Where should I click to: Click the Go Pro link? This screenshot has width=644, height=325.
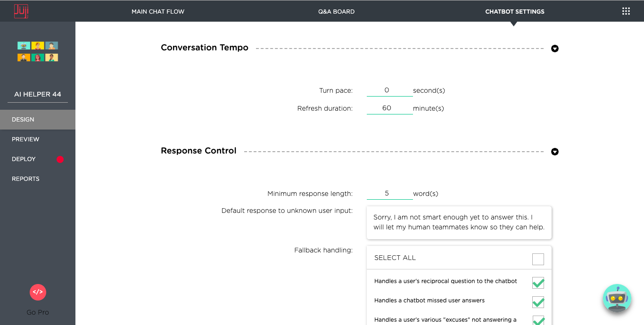pyautogui.click(x=38, y=312)
